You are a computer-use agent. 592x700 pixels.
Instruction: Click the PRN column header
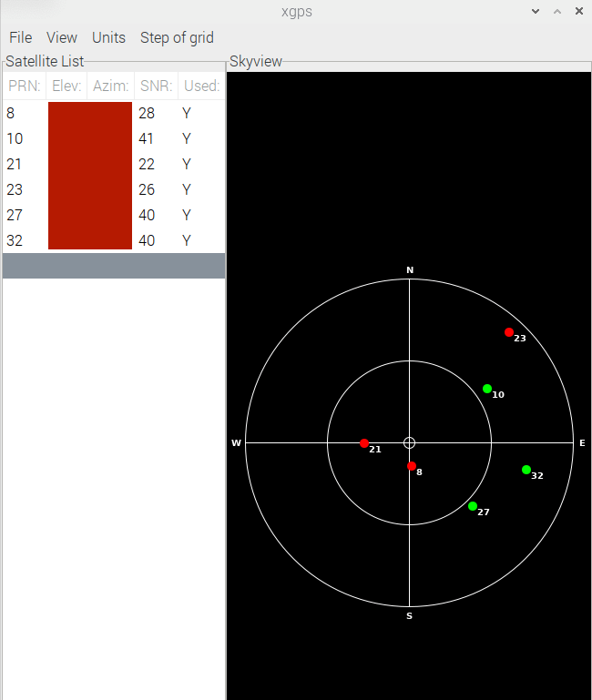pos(24,86)
